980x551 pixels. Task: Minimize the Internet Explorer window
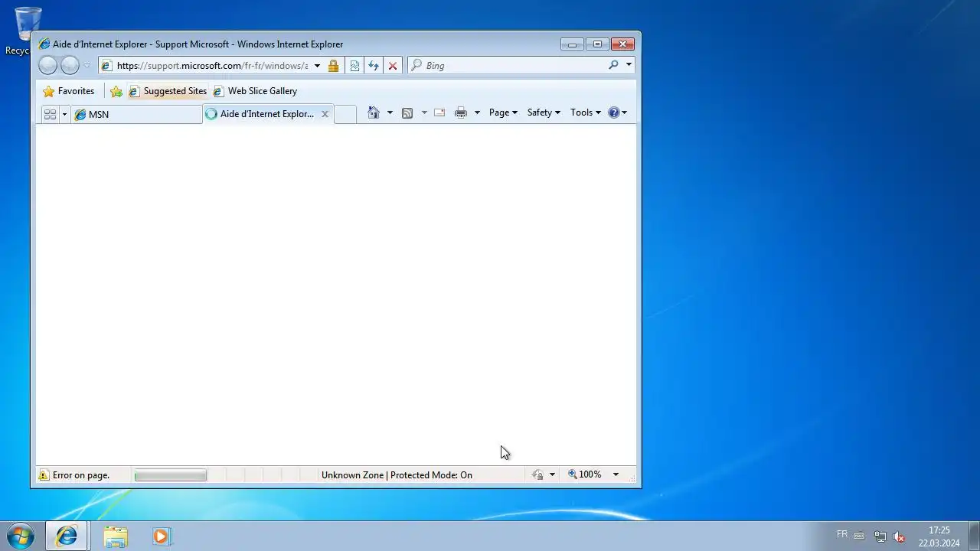(x=572, y=44)
